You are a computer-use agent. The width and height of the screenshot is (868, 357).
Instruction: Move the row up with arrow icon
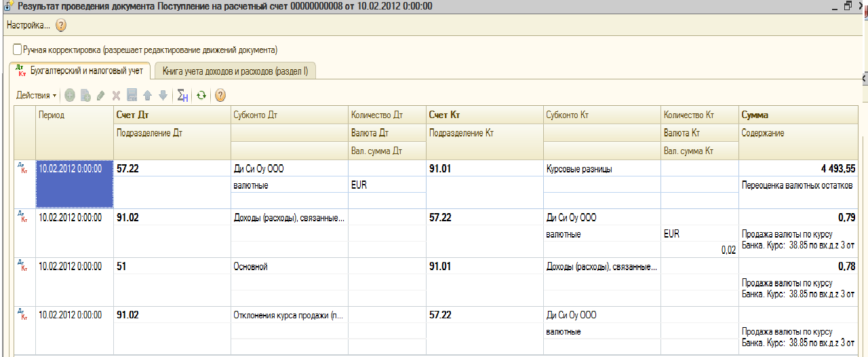[x=147, y=96]
